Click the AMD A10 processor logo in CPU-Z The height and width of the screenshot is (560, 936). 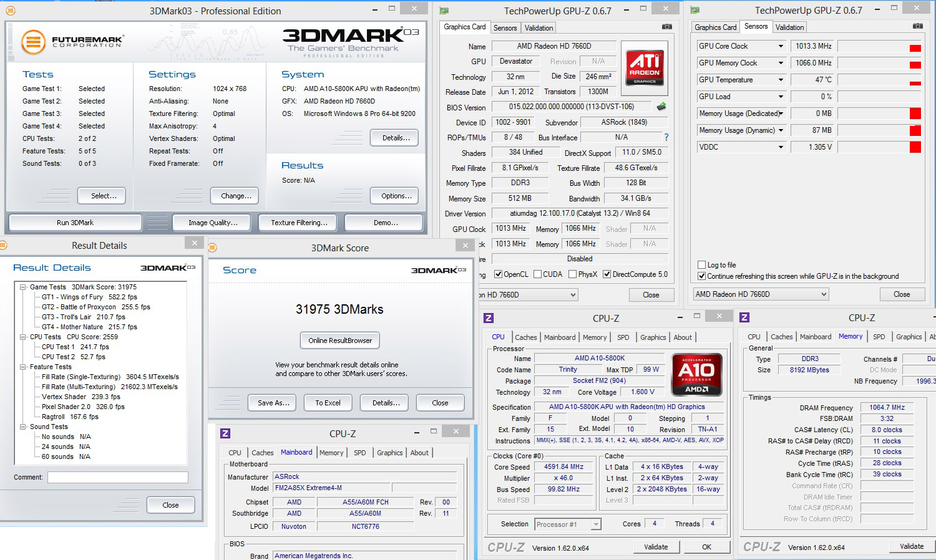(696, 374)
